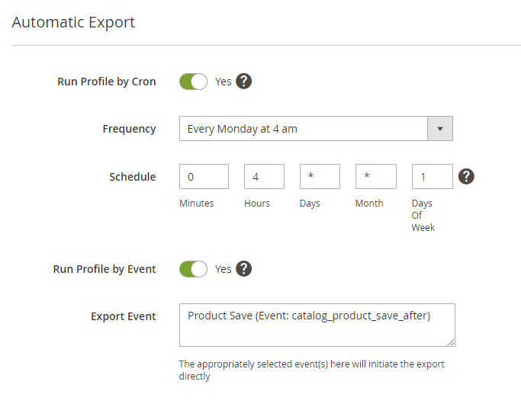Click the Export Event label text
Screen dimensions: 521x420
click(123, 316)
